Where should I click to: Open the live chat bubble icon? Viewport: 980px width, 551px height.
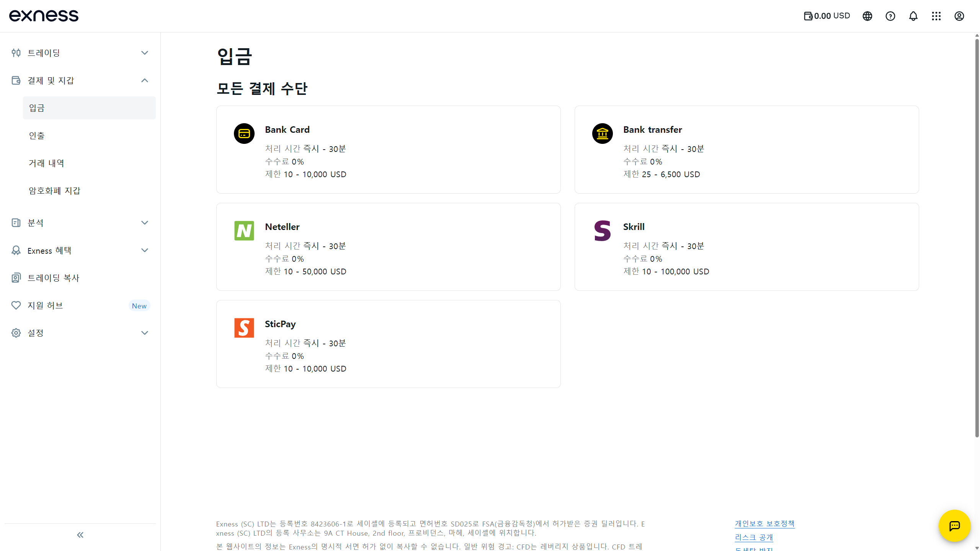955,526
